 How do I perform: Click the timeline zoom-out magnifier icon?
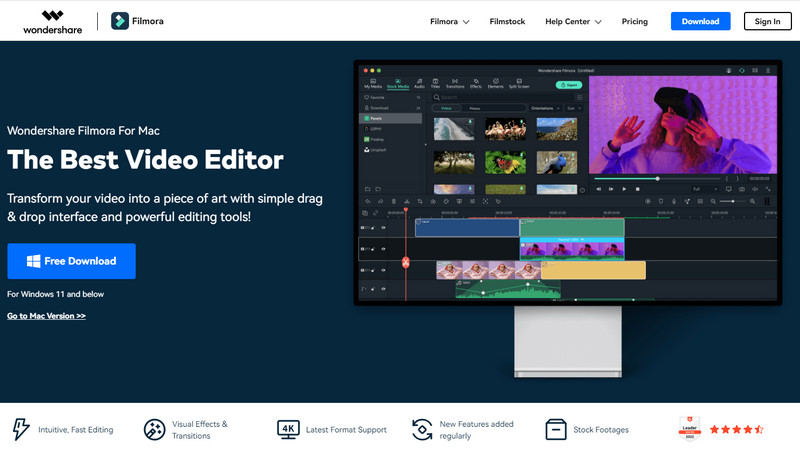tap(713, 202)
